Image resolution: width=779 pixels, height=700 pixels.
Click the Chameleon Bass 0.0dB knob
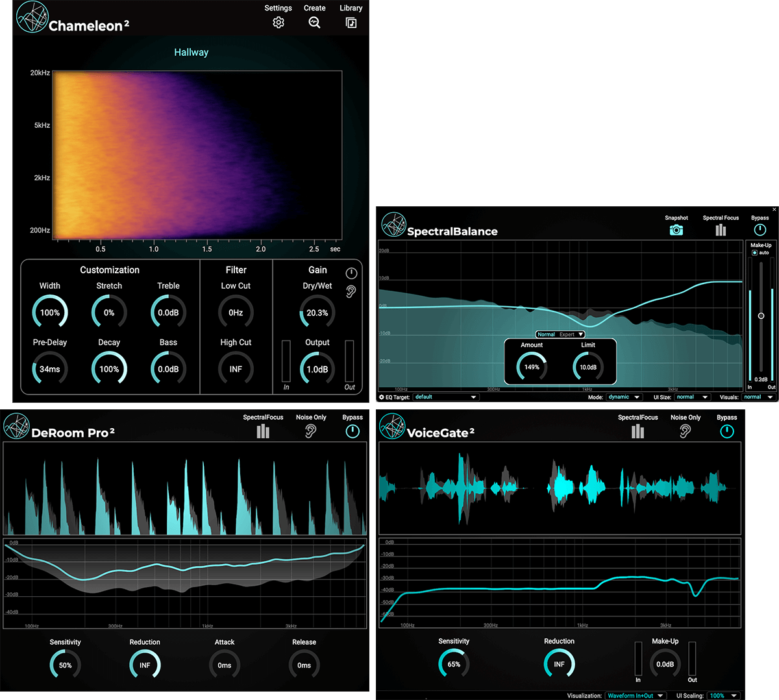click(x=168, y=368)
